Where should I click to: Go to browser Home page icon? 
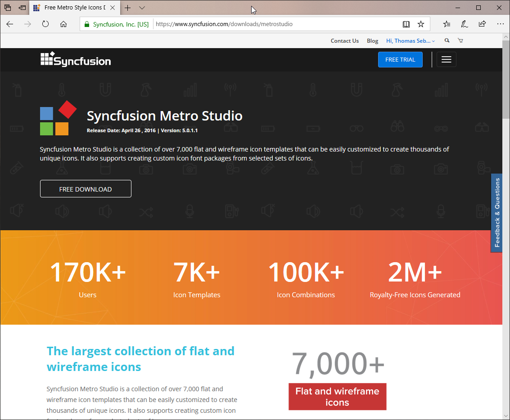click(63, 24)
